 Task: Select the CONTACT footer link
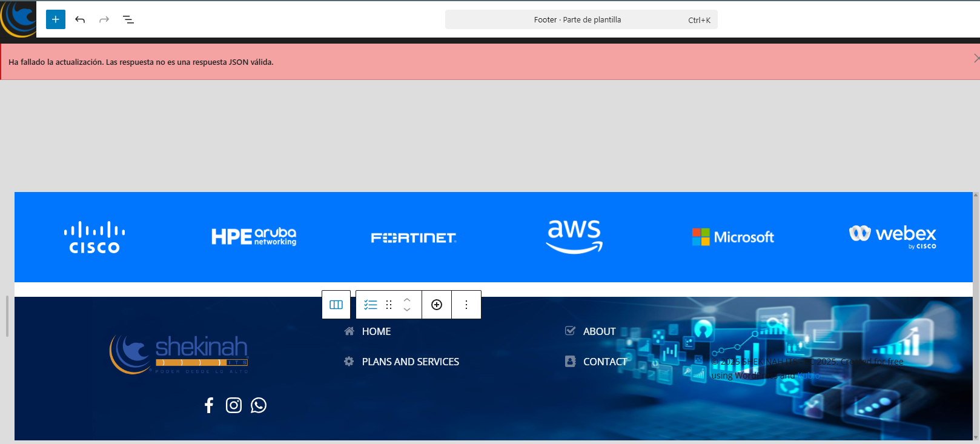pyautogui.click(x=605, y=362)
